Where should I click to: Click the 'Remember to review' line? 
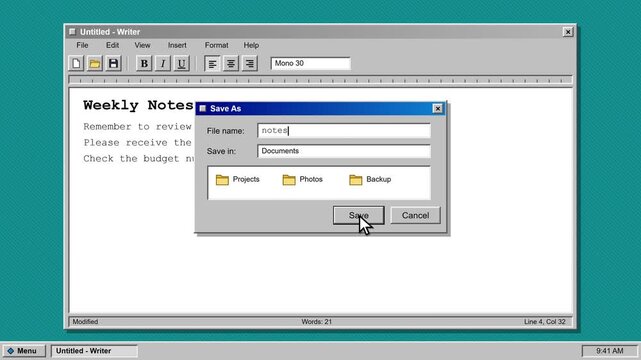click(137, 127)
